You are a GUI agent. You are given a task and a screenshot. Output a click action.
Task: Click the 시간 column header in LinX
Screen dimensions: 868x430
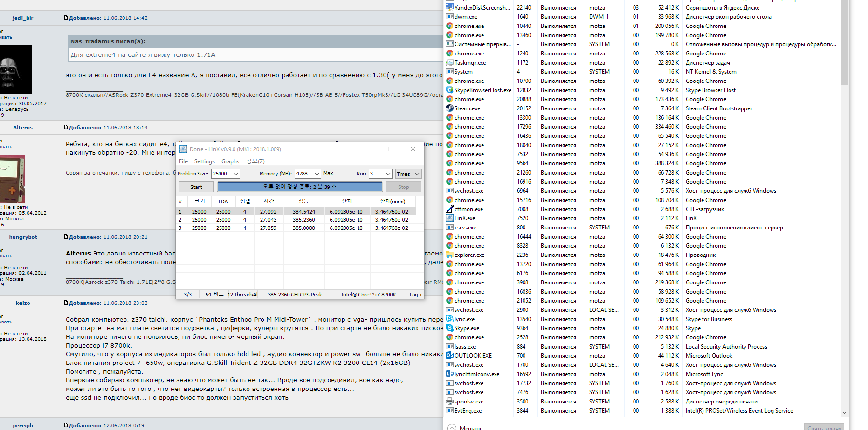pyautogui.click(x=269, y=201)
